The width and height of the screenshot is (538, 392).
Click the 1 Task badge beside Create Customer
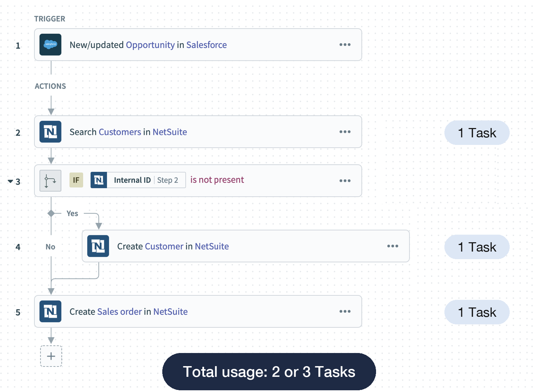click(477, 247)
